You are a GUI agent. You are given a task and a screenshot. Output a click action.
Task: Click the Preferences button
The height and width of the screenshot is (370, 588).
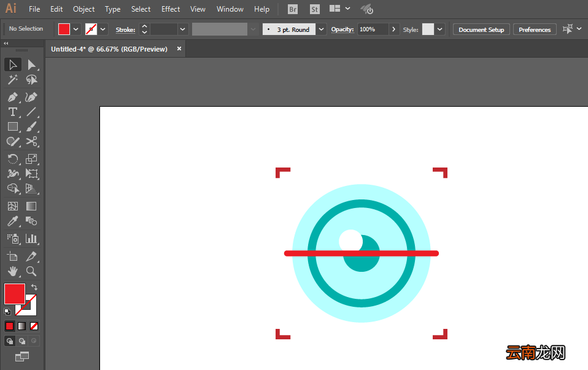click(535, 29)
